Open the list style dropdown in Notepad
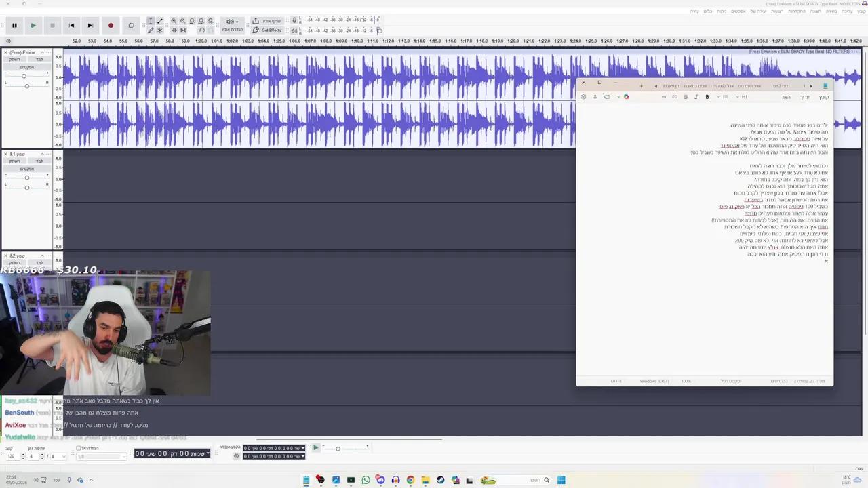The image size is (868, 488). tap(722, 97)
